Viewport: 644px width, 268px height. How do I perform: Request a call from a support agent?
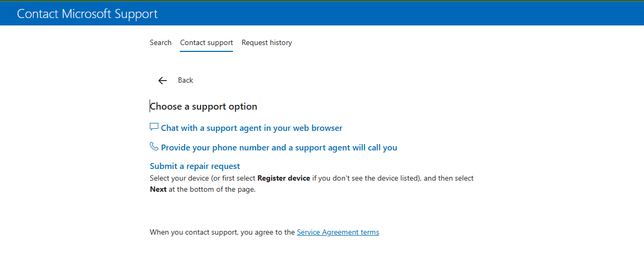[x=279, y=148]
